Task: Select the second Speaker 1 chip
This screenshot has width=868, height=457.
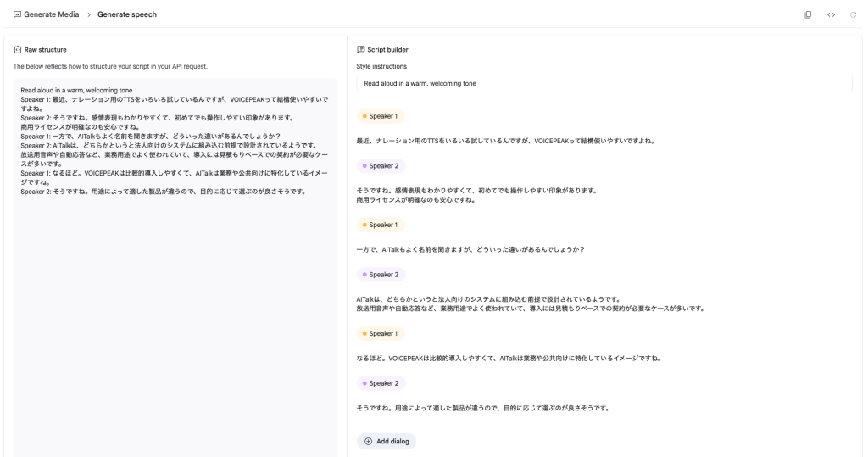Action: pyautogui.click(x=381, y=225)
